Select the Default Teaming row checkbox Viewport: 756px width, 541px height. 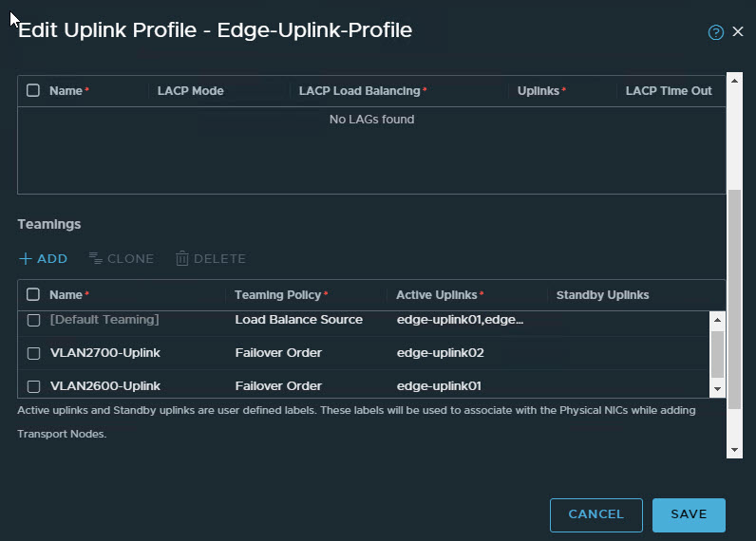pos(33,320)
